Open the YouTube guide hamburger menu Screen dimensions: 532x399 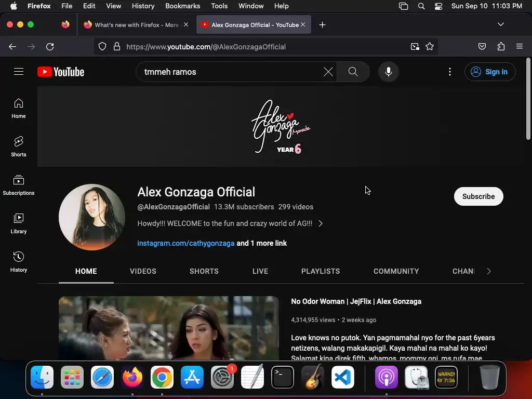click(19, 72)
